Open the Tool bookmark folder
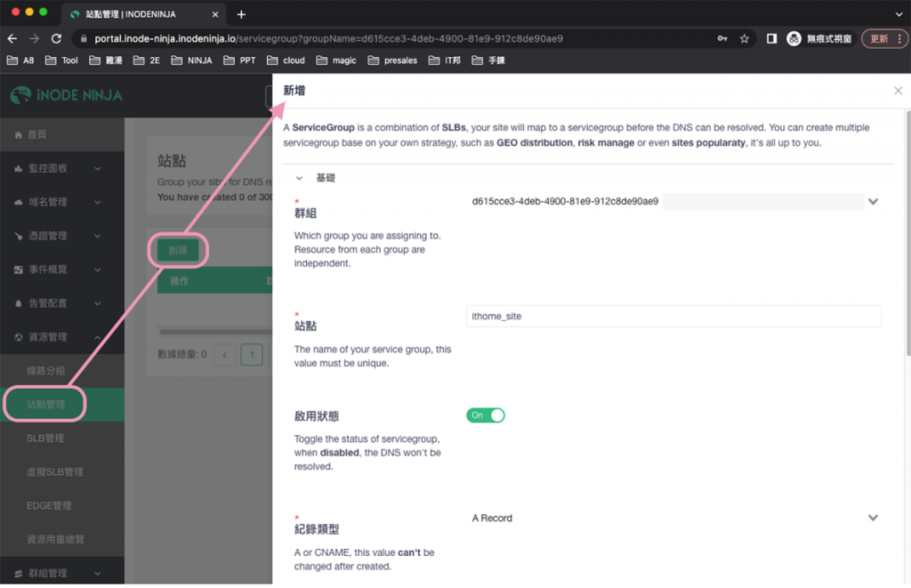This screenshot has height=588, width=911. pos(61,60)
